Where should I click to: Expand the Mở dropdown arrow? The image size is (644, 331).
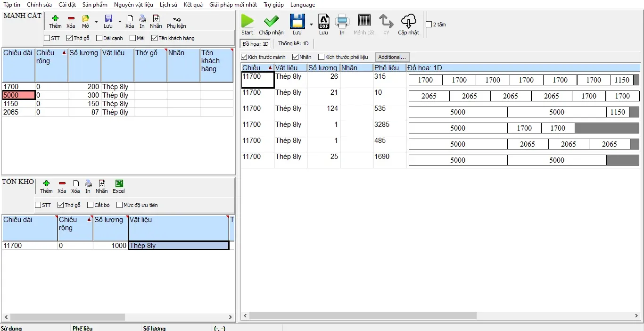96,22
